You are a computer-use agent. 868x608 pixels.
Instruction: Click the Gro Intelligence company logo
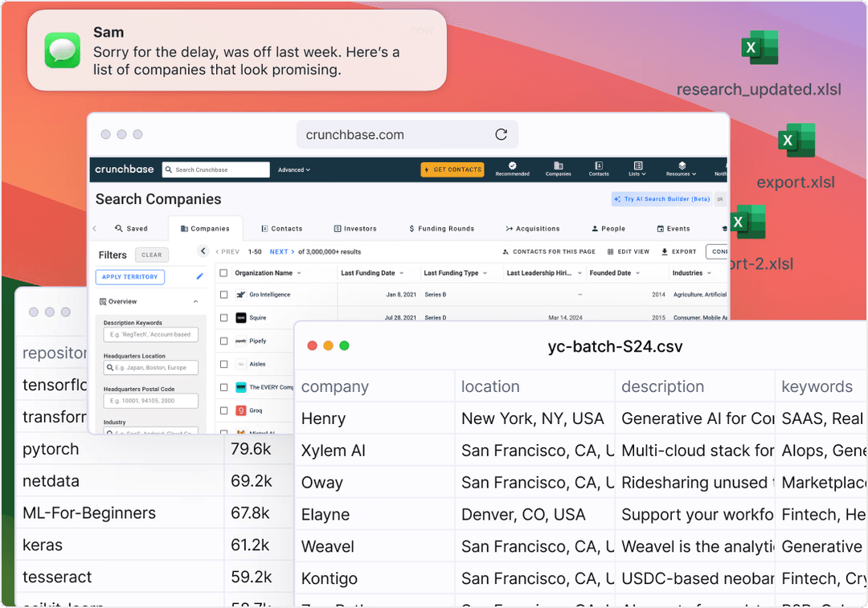[241, 294]
